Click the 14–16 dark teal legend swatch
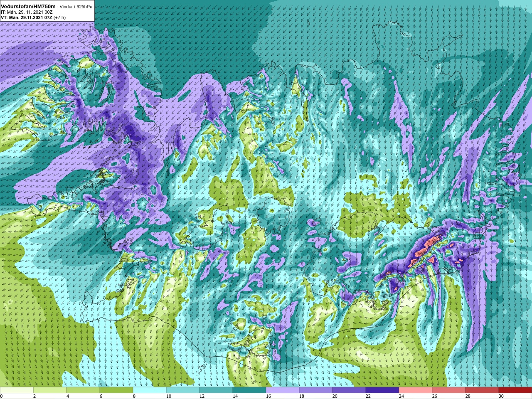532x399 pixels. pyautogui.click(x=249, y=390)
